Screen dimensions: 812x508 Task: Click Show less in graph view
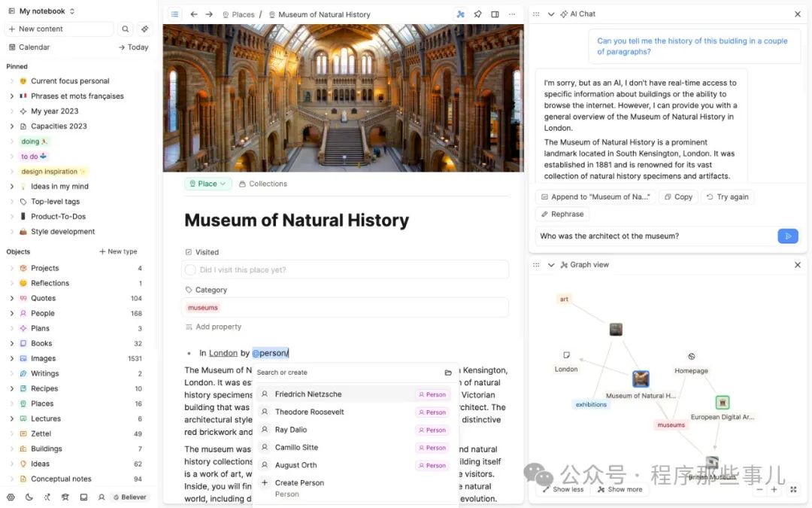[x=563, y=489]
